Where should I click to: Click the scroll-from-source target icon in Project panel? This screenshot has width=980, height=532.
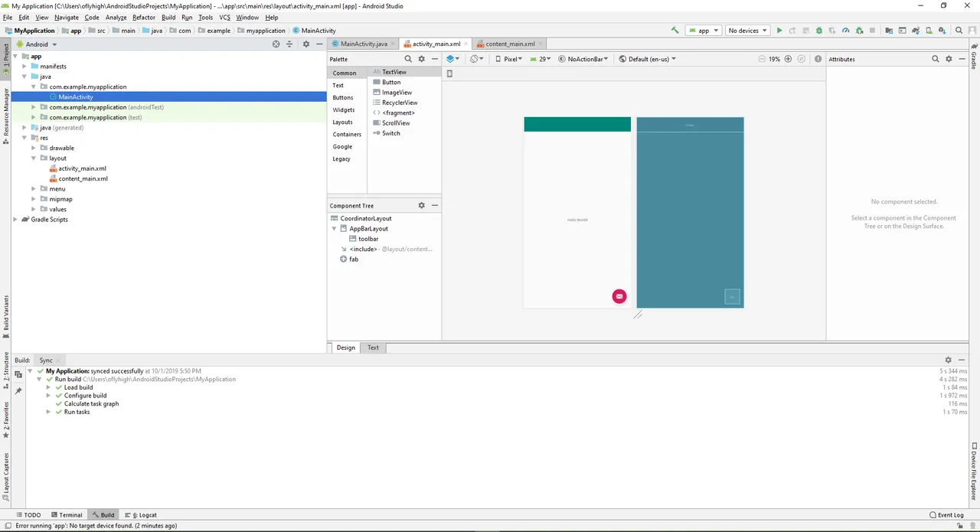coord(276,44)
